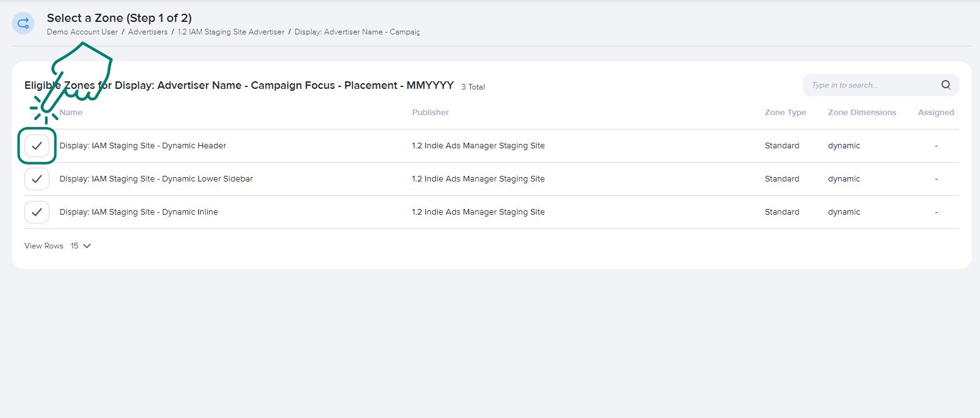Open the rows-per-page value 15
This screenshot has height=418, width=980.
(x=74, y=246)
